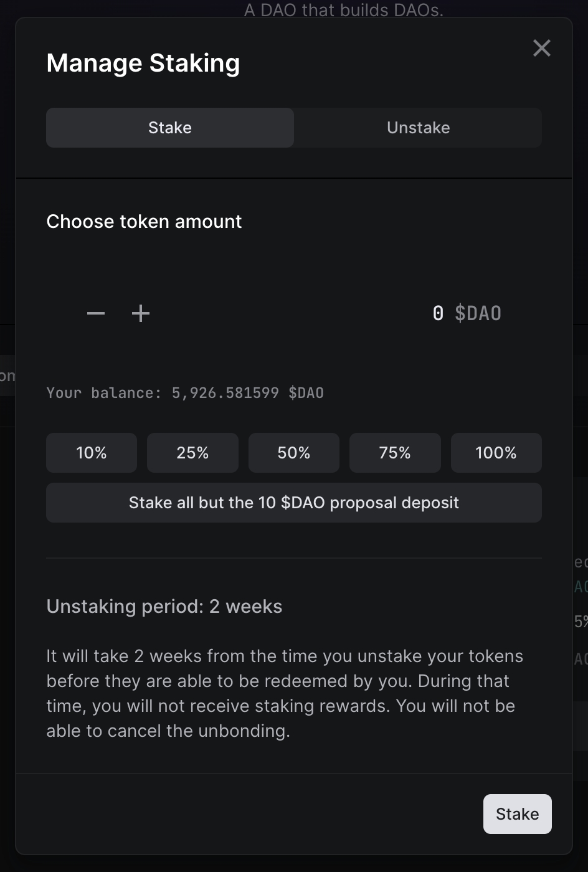Close the Manage Staking dialog
This screenshot has width=588, height=872.
click(x=541, y=48)
